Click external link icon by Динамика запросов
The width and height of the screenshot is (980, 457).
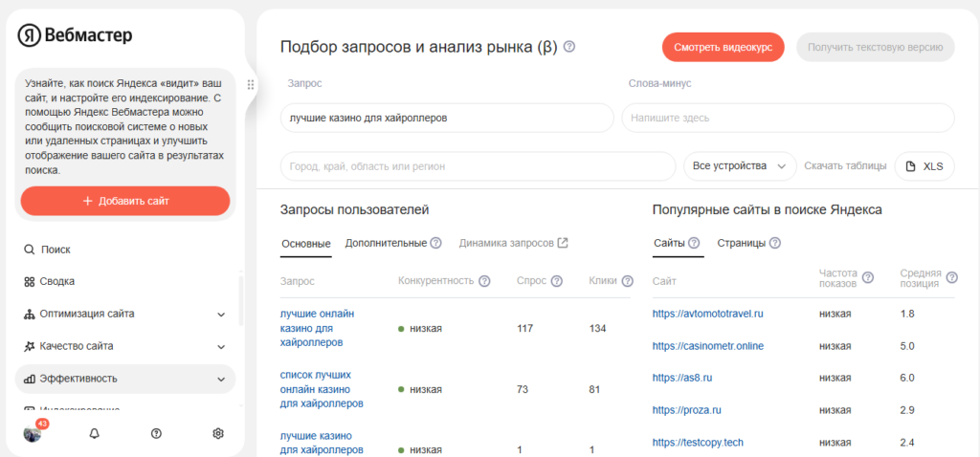(x=563, y=243)
